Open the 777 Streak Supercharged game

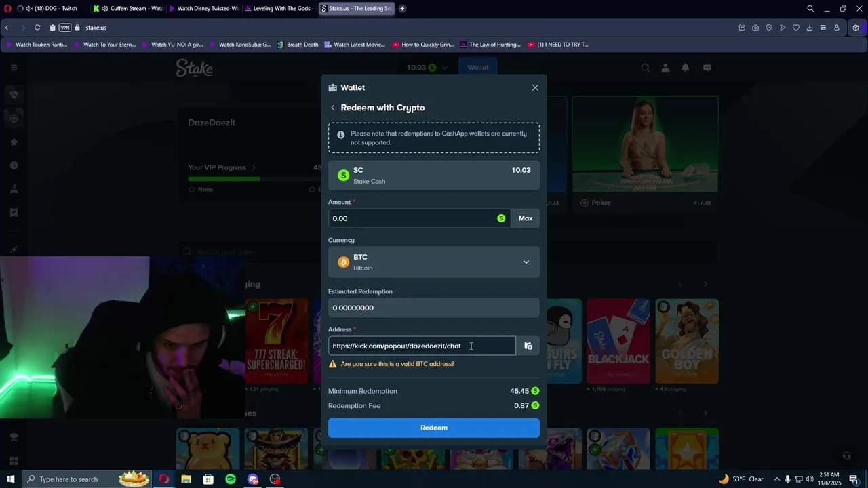[x=276, y=341]
